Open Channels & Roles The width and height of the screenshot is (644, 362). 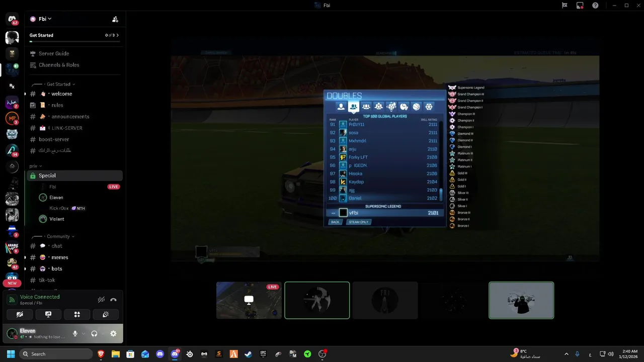pos(74,65)
